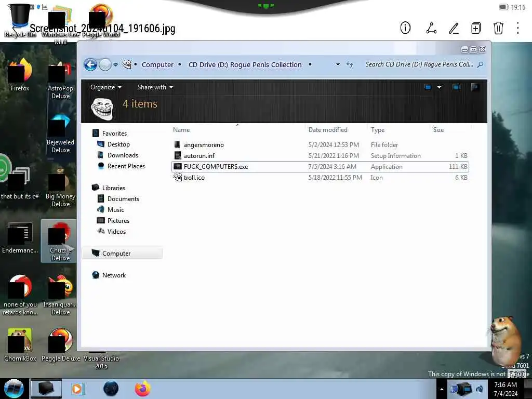Select AstroPop Deluxe desktop icon

pyautogui.click(x=60, y=80)
